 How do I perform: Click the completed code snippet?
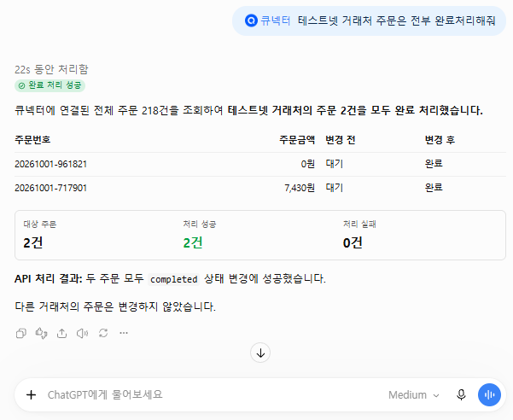pyautogui.click(x=174, y=279)
